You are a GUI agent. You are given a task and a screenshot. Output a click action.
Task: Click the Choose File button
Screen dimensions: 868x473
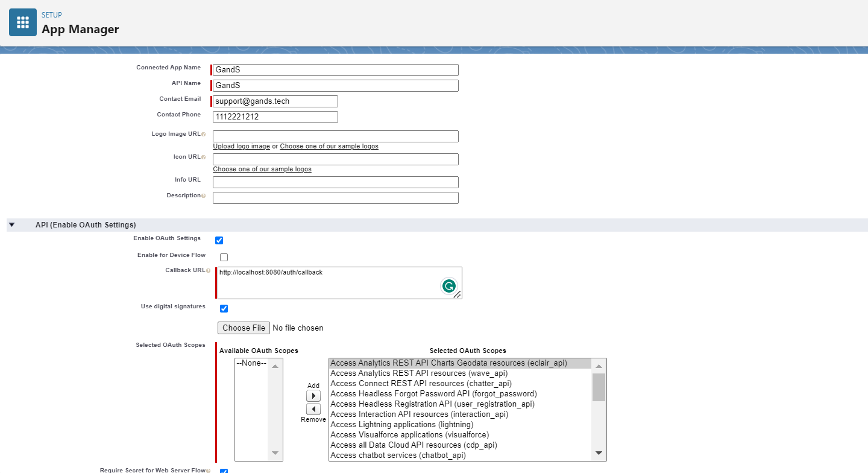coord(244,328)
